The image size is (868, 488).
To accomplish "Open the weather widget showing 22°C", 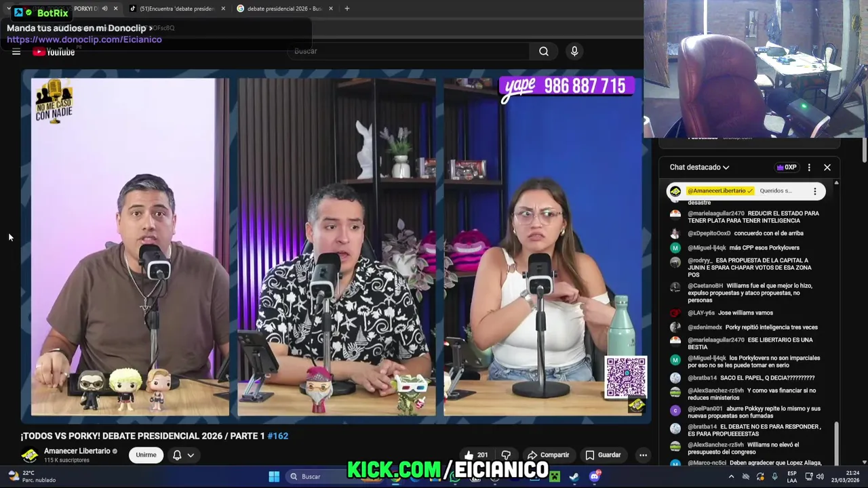I will [31, 476].
